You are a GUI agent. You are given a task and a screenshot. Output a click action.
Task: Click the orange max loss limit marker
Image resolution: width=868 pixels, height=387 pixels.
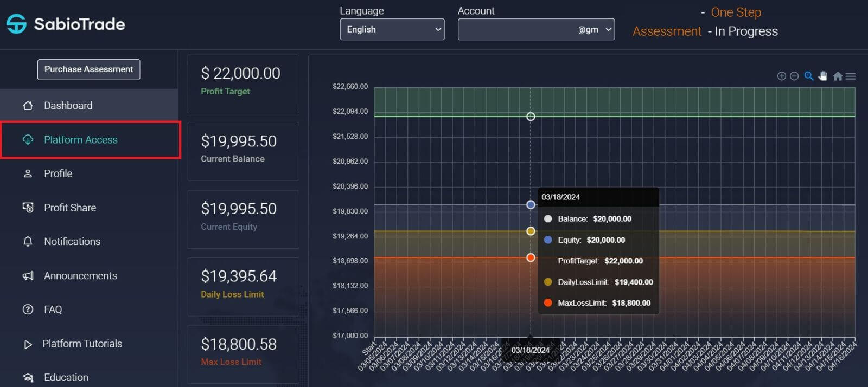[531, 257]
